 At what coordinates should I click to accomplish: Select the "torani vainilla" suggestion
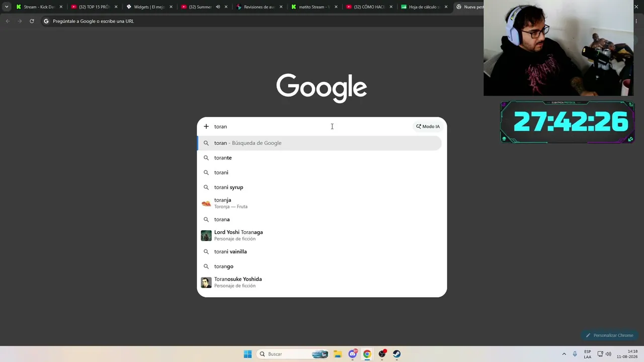319,251
